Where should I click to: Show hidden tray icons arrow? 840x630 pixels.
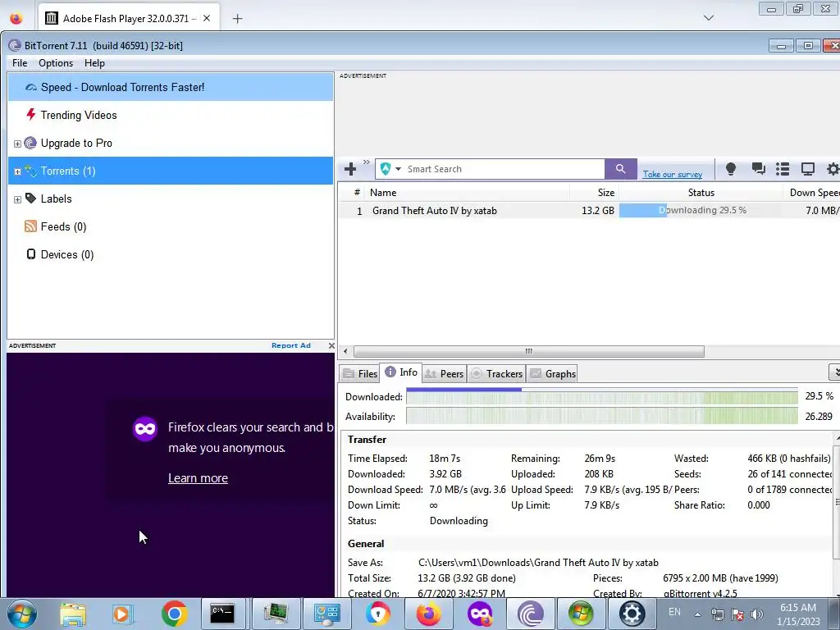[697, 614]
